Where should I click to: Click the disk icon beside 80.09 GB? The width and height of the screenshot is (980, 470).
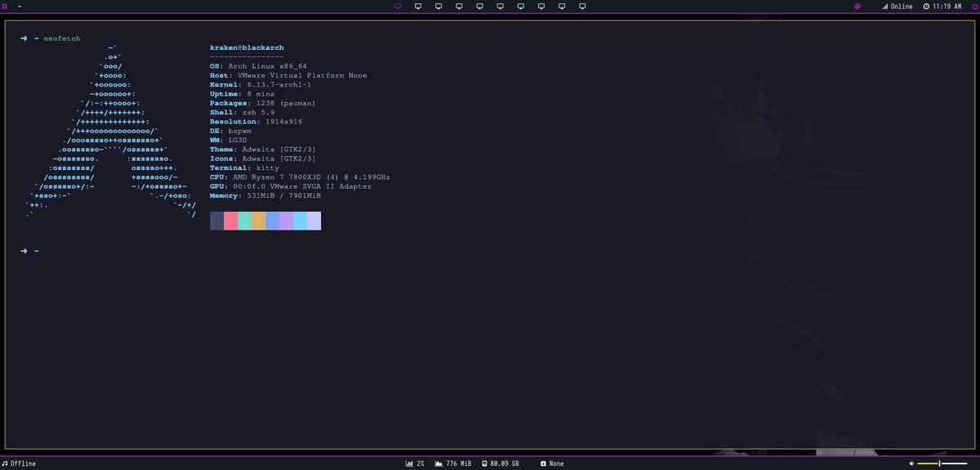point(484,463)
